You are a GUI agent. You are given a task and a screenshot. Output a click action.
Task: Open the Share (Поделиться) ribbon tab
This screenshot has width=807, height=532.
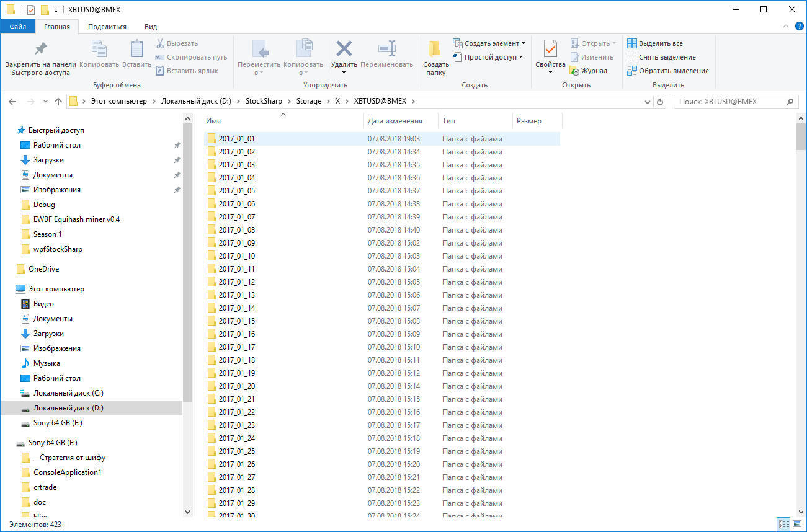pos(107,27)
